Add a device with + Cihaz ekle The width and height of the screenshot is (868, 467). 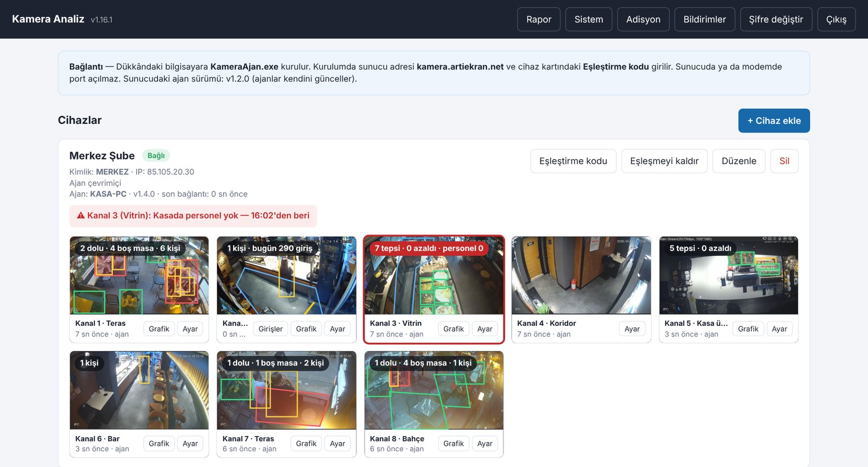coord(774,121)
